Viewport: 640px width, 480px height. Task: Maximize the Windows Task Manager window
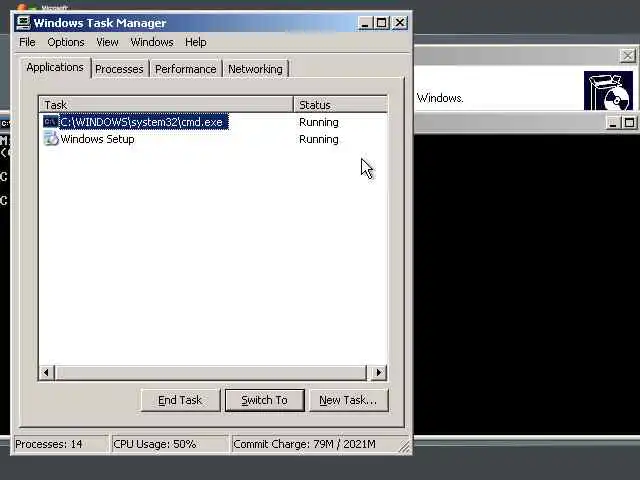coord(382,23)
